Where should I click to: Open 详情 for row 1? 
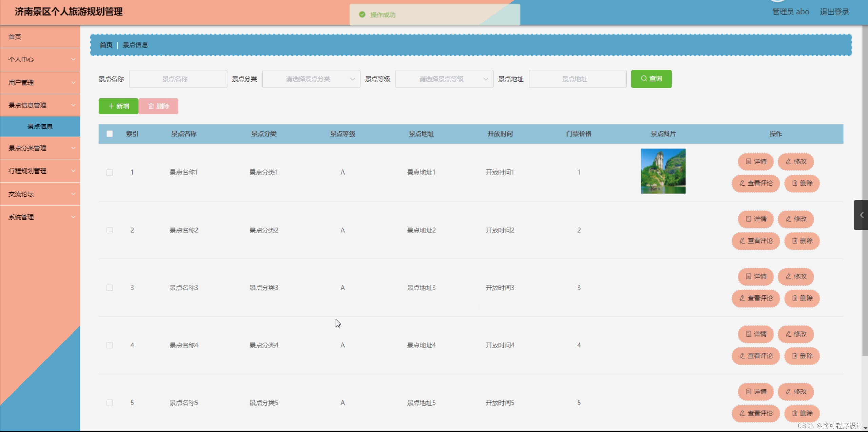click(755, 161)
